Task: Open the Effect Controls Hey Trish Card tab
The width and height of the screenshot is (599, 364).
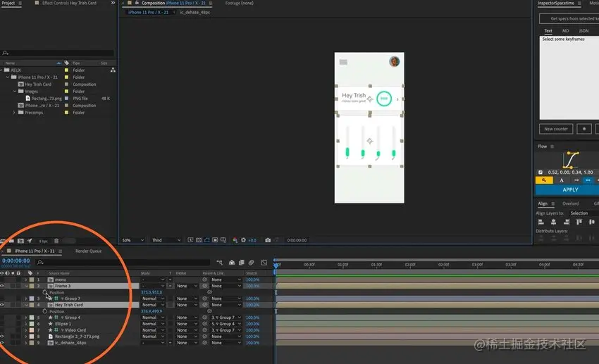Action: click(x=69, y=3)
